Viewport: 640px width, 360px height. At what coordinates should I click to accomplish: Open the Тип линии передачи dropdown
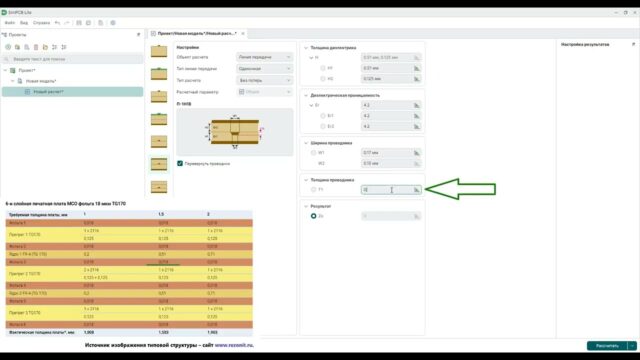click(x=264, y=69)
